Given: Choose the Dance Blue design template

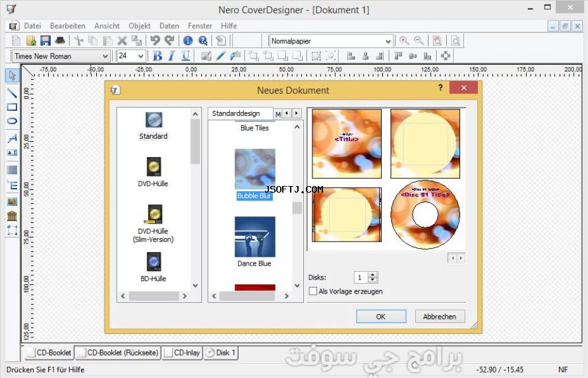Looking at the screenshot, I should (x=254, y=241).
